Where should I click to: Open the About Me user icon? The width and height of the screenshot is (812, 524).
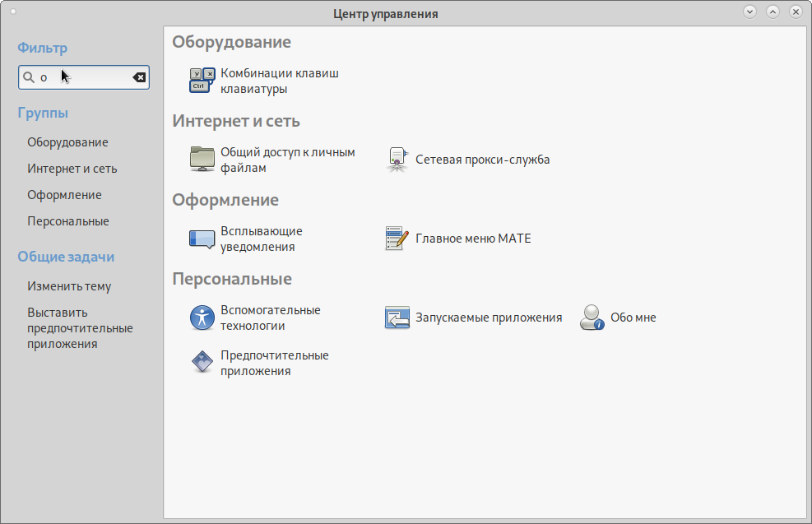592,318
